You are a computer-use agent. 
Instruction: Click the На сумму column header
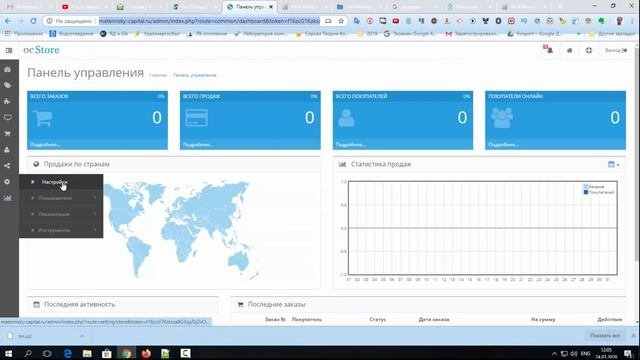click(543, 320)
